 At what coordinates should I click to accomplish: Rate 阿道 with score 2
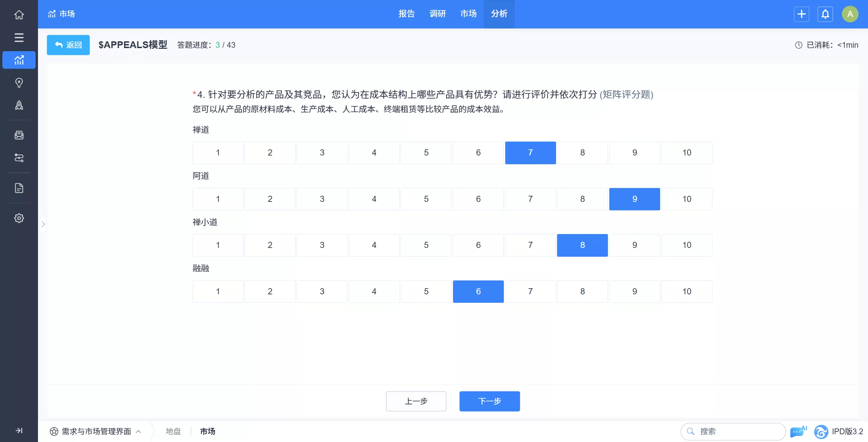pos(270,199)
